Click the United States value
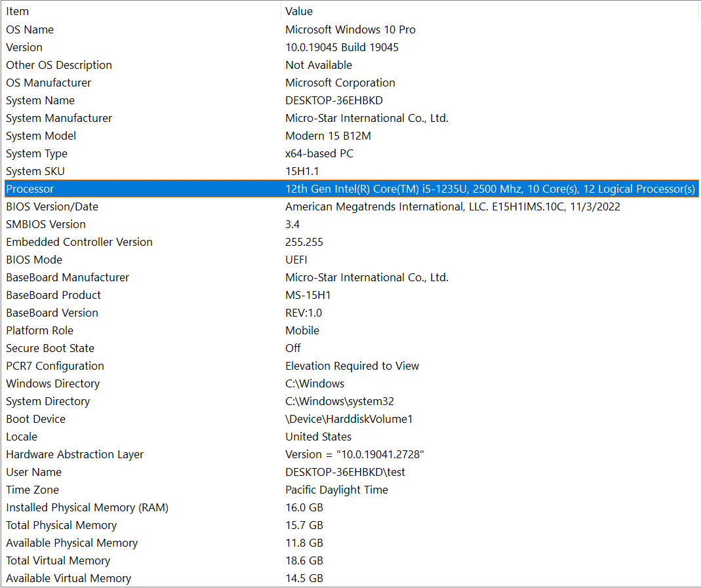Image resolution: width=701 pixels, height=588 pixels. tap(318, 437)
